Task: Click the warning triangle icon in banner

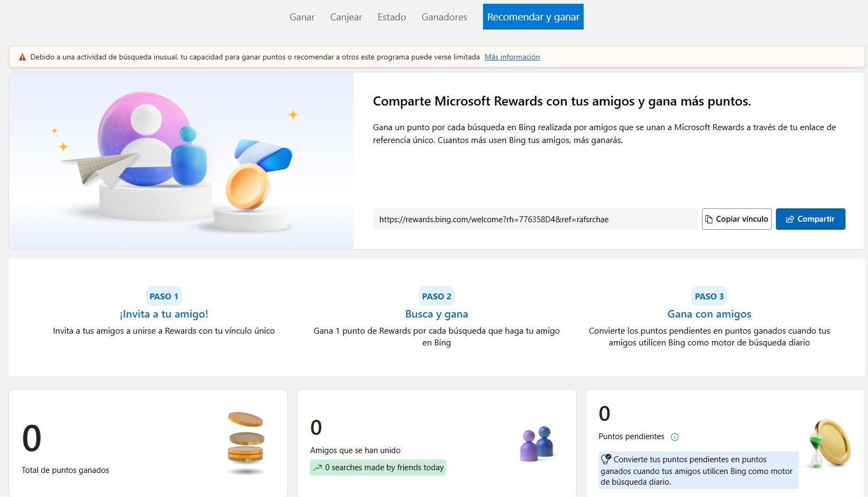Action: pyautogui.click(x=22, y=57)
